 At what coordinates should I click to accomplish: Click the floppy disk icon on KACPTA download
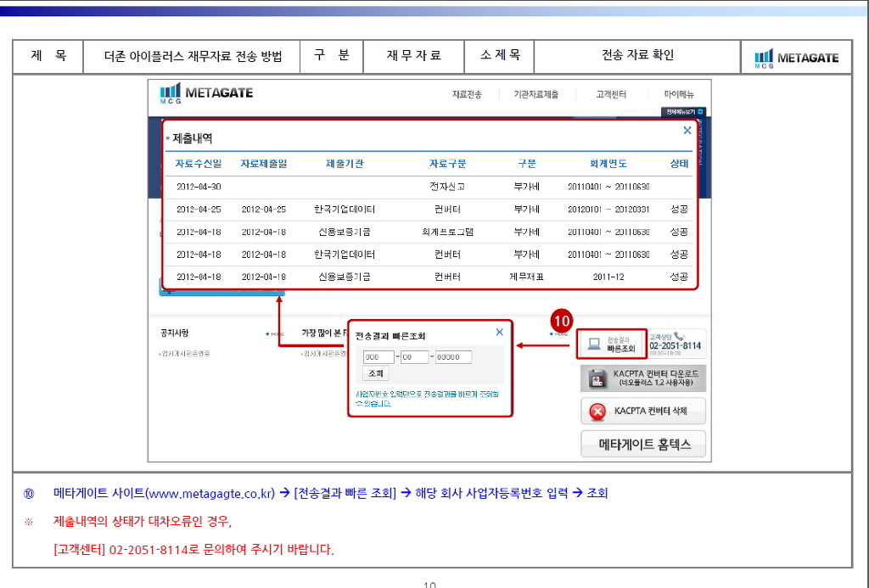597,379
